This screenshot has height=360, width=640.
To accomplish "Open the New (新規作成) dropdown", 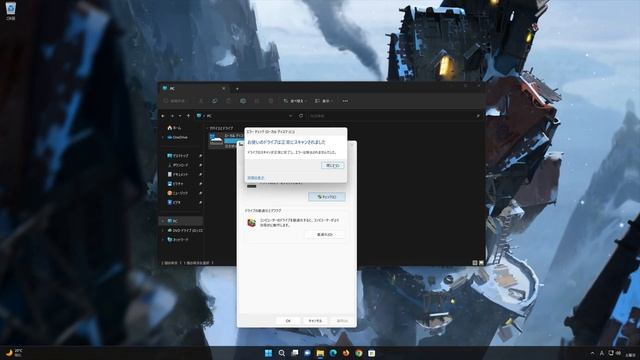I will (x=176, y=101).
